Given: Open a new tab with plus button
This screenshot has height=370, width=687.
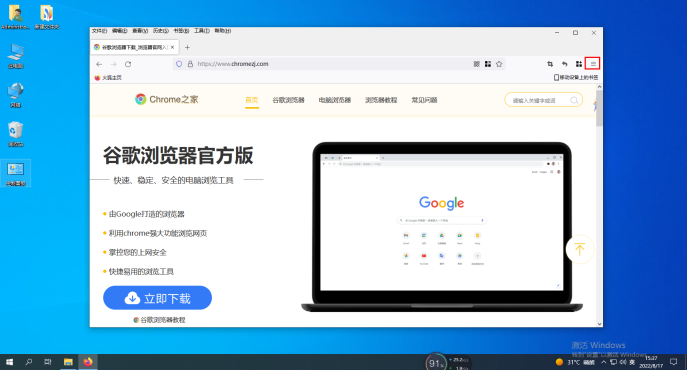Looking at the screenshot, I should (x=187, y=47).
